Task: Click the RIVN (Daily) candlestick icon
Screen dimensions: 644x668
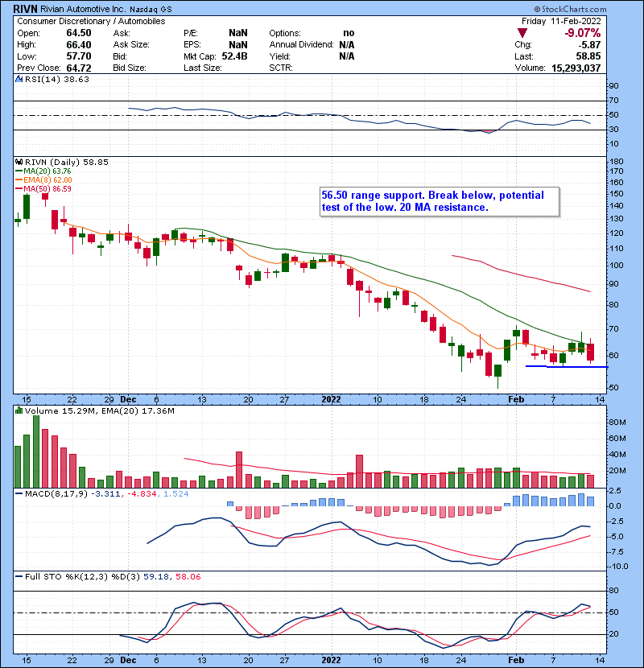Action: tap(19, 162)
